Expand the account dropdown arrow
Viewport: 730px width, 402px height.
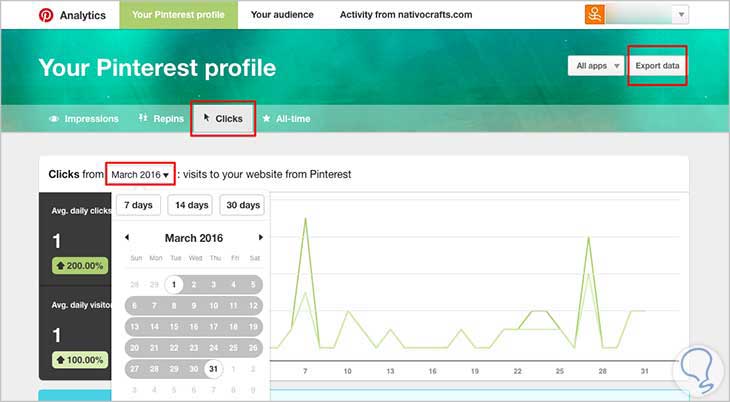pyautogui.click(x=681, y=14)
